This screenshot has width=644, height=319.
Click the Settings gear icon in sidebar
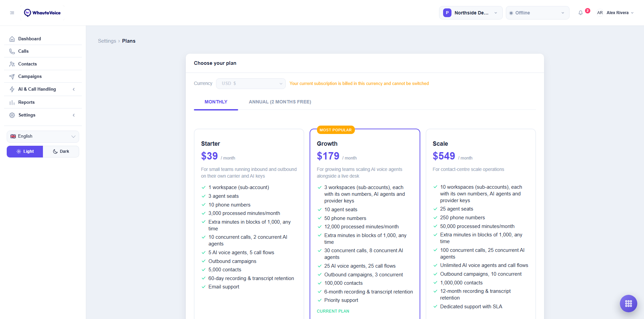point(12,115)
